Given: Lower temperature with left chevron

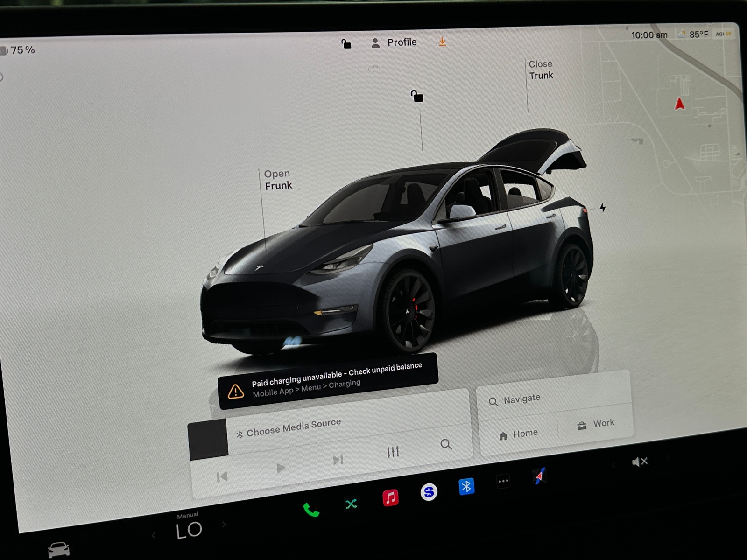Looking at the screenshot, I should [154, 535].
